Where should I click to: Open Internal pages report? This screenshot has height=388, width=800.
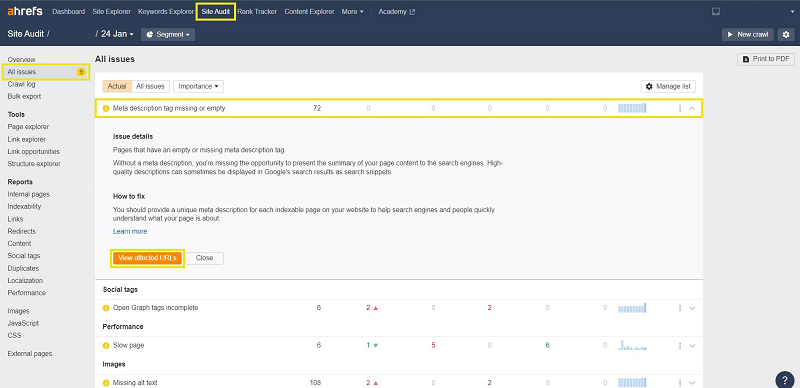pos(29,195)
